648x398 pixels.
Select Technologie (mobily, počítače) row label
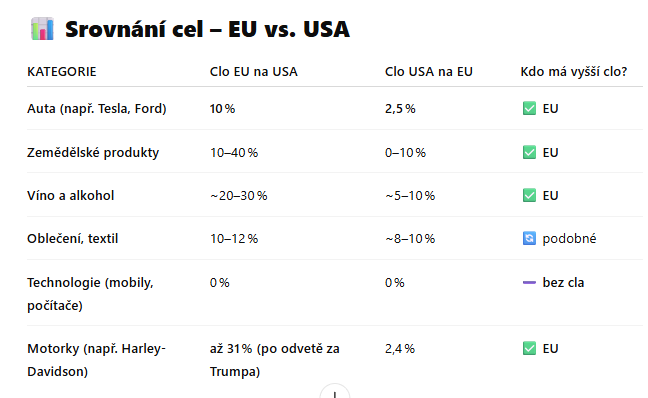[90, 294]
